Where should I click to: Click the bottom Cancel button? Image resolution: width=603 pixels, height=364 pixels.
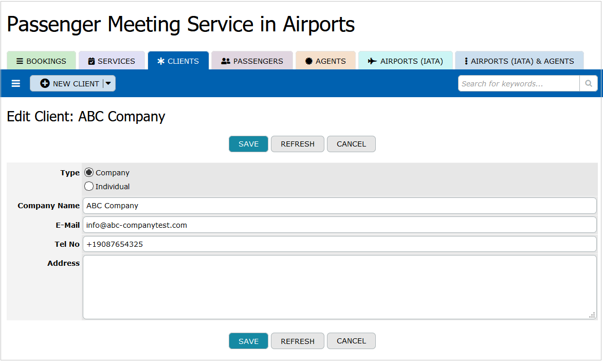[351, 341]
